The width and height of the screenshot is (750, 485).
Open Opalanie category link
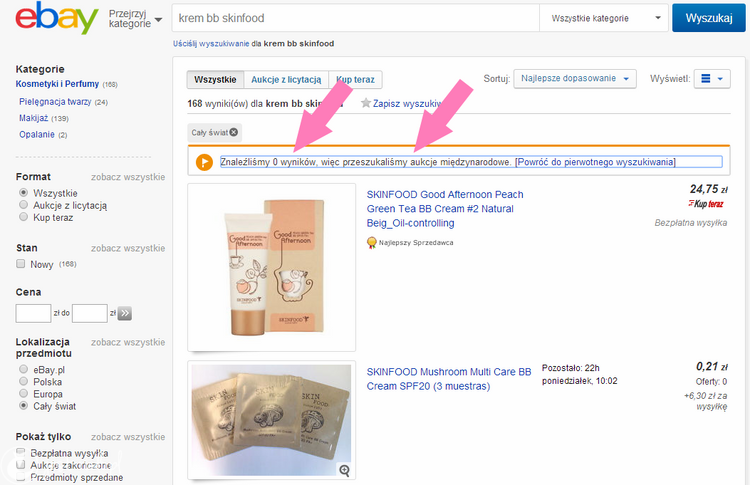pos(37,134)
